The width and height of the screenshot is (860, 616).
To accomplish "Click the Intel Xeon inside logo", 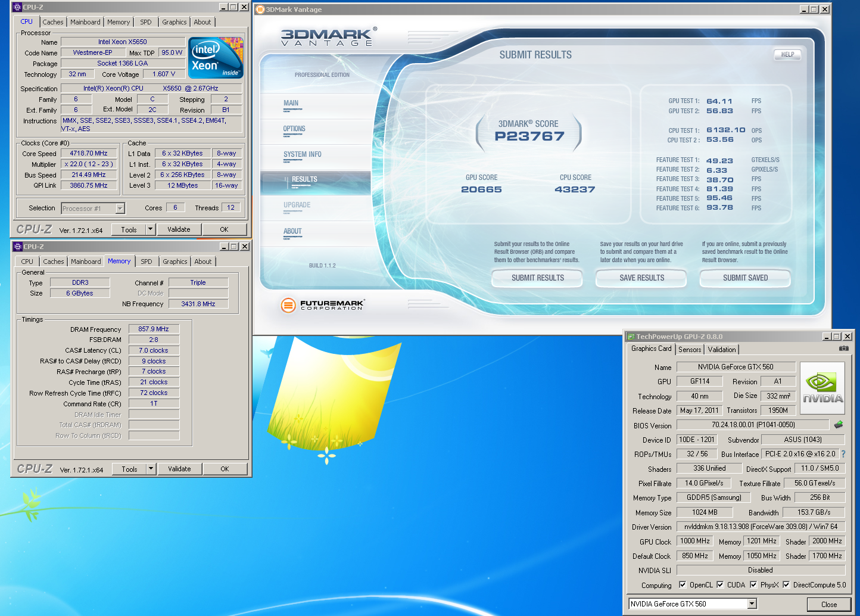I will point(216,58).
